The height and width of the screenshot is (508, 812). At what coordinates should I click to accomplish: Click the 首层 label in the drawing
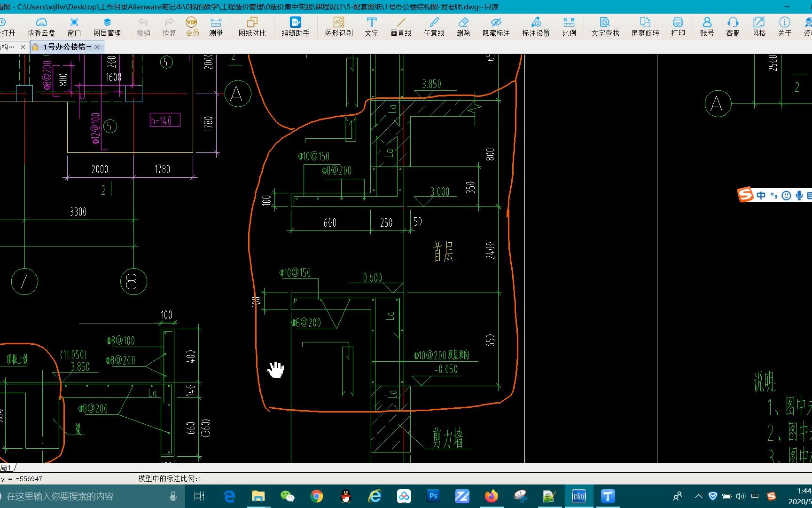pos(443,252)
